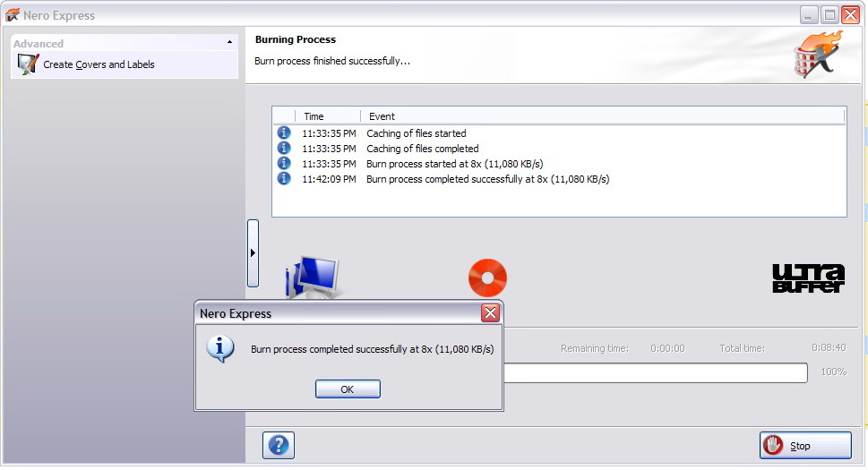868x470 pixels.
Task: Select 'Burn process completed successfully' log event
Action: (487, 179)
